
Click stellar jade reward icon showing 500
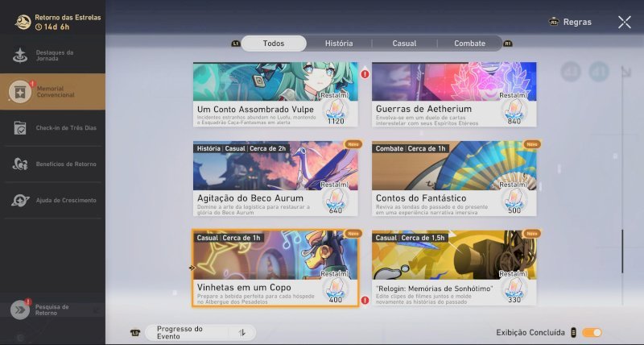(x=514, y=200)
